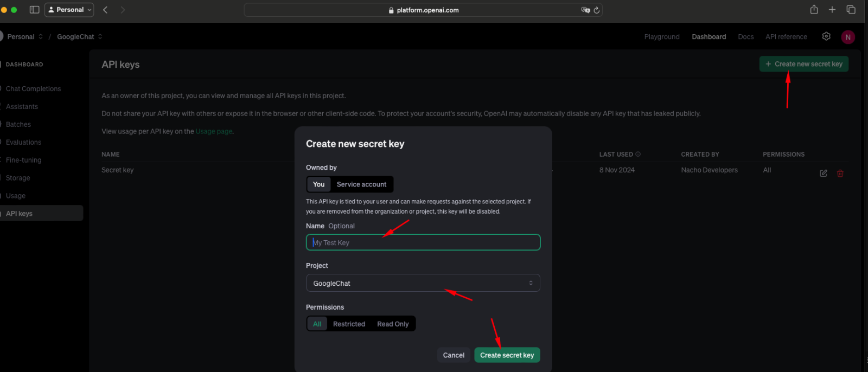Select Service account owner option
The height and width of the screenshot is (372, 868).
click(x=361, y=184)
